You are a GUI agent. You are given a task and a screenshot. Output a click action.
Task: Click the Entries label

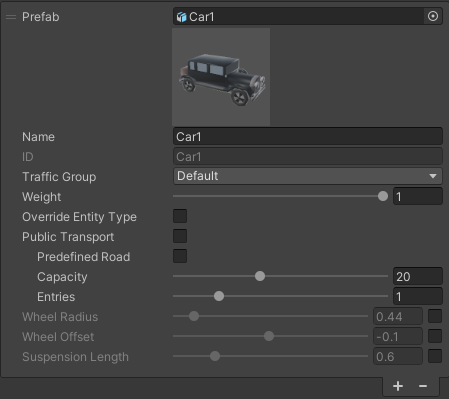coord(56,297)
